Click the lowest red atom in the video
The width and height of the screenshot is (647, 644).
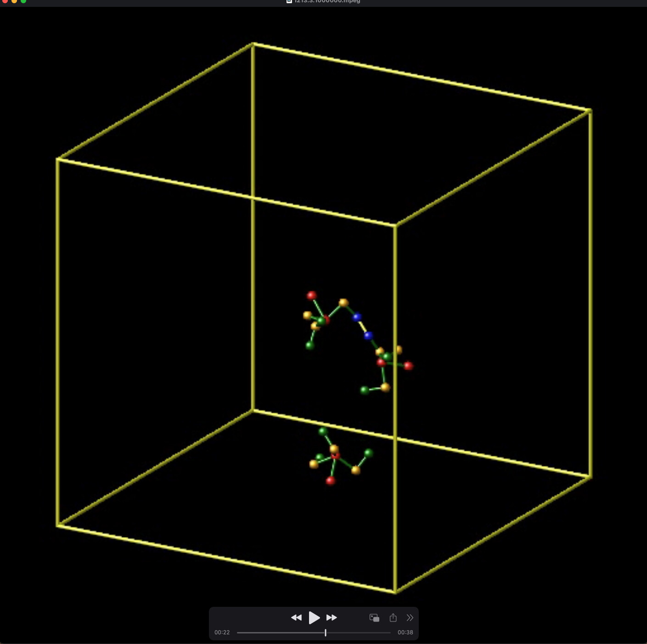(x=330, y=480)
